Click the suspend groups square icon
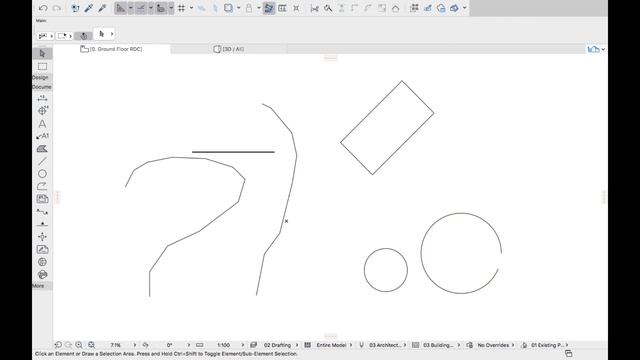This screenshot has height=360, width=640. pos(228,8)
